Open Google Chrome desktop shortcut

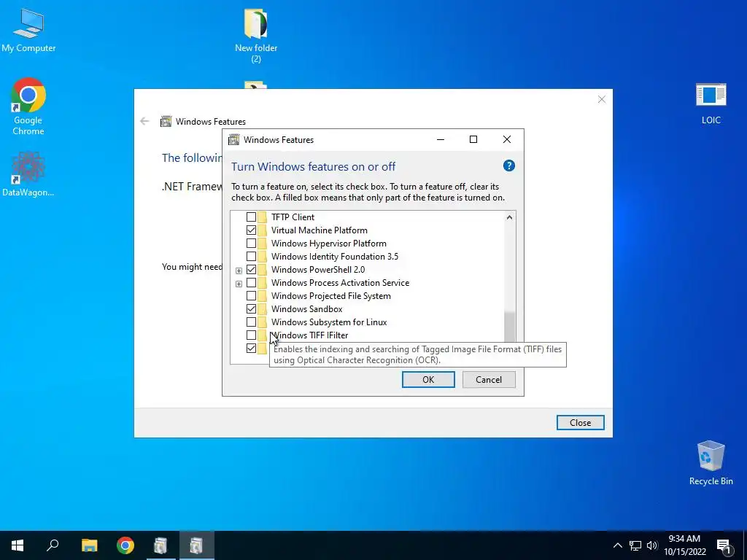[x=28, y=106]
